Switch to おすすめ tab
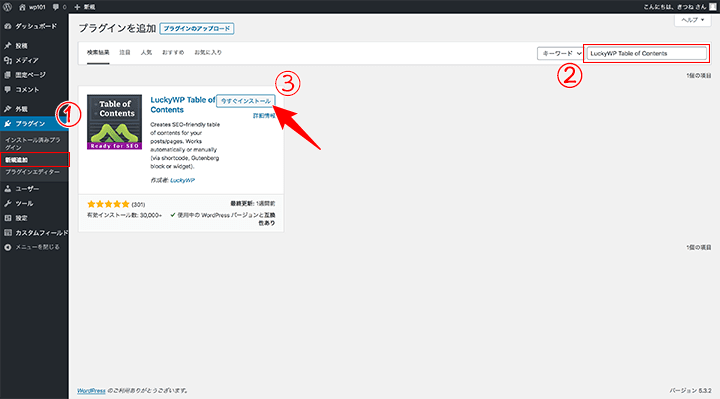 pyautogui.click(x=173, y=53)
